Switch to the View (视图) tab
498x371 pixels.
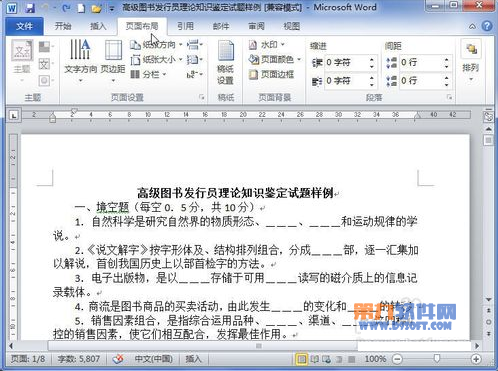click(292, 26)
